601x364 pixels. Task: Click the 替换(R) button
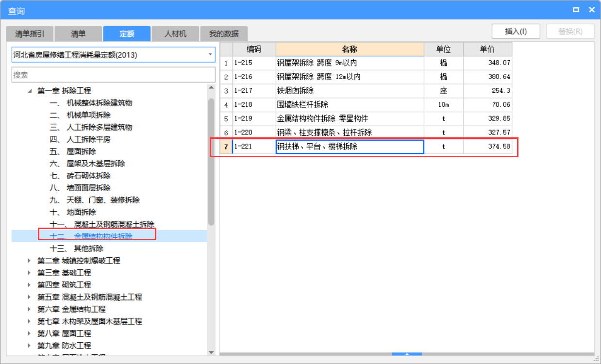[x=570, y=32]
